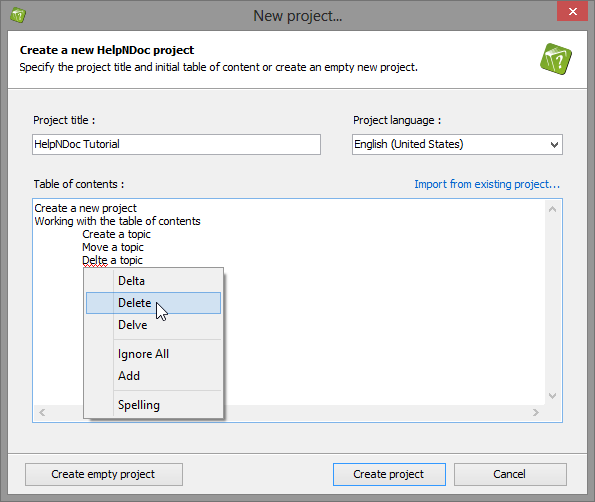Click 'Create a topic' line
Screen dimensions: 595x502
click(116, 234)
